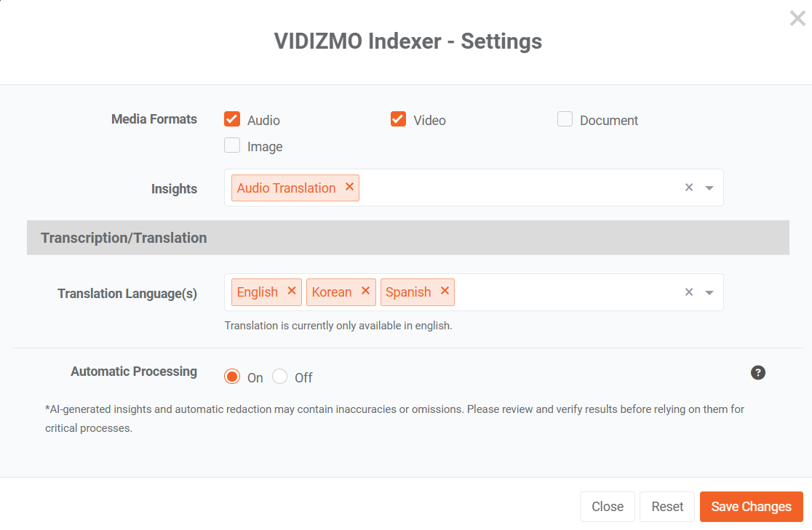Open the Automatic Processing help icon
Screen dimensions: 812x530
pyautogui.click(x=758, y=373)
